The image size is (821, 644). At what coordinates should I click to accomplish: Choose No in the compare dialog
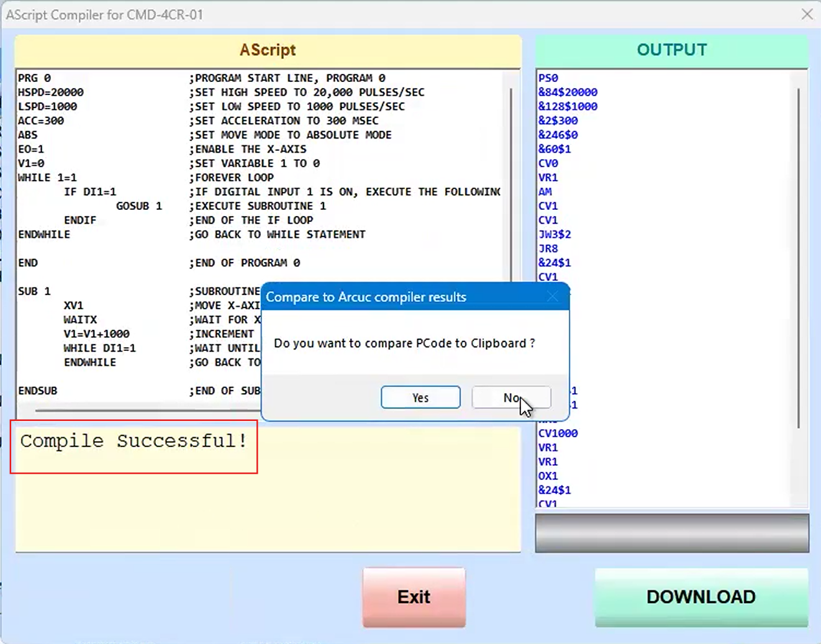(511, 397)
